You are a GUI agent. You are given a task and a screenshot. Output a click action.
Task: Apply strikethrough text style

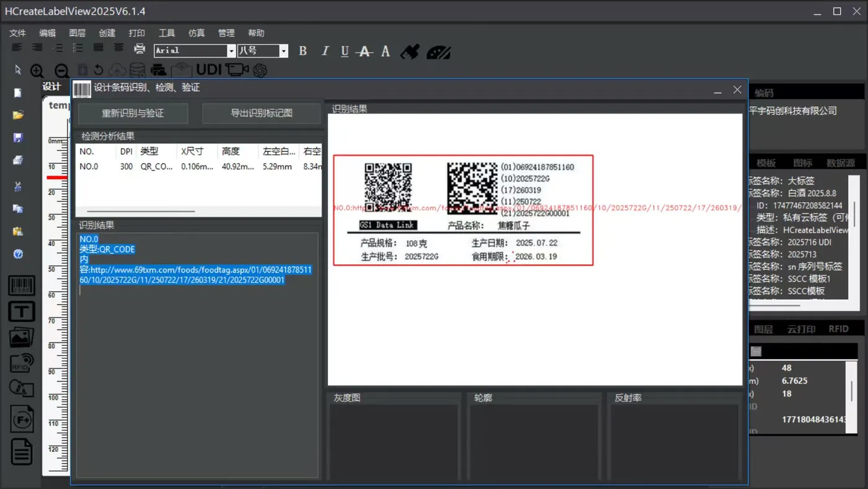(365, 52)
